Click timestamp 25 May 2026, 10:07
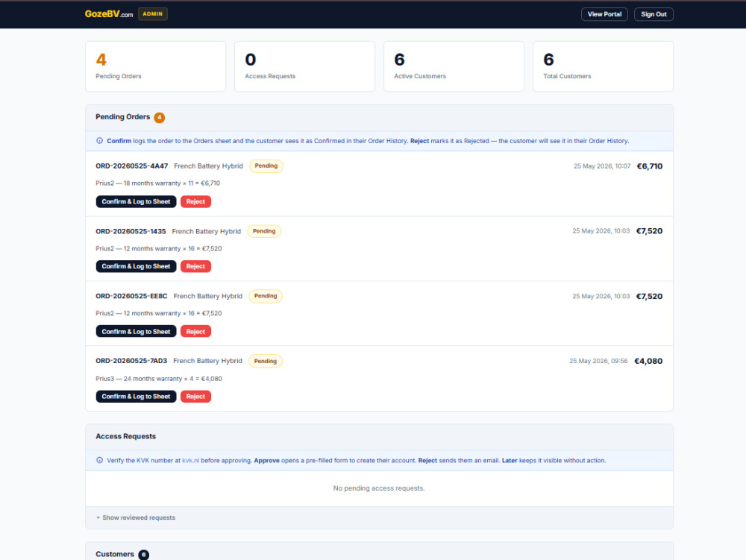Viewport: 746px width, 560px height. tap(602, 166)
